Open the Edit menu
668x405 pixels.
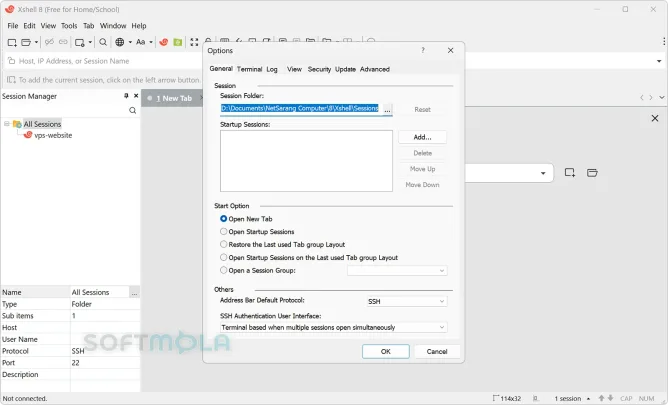29,26
